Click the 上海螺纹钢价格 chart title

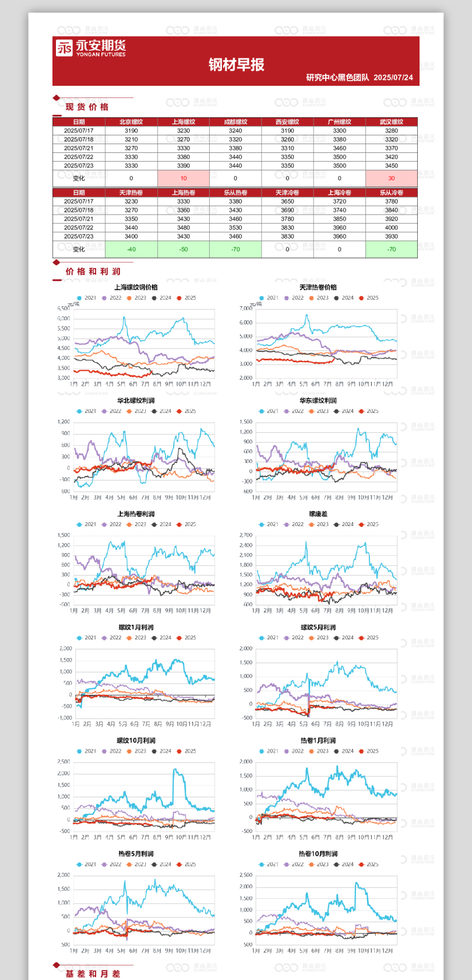pyautogui.click(x=136, y=287)
